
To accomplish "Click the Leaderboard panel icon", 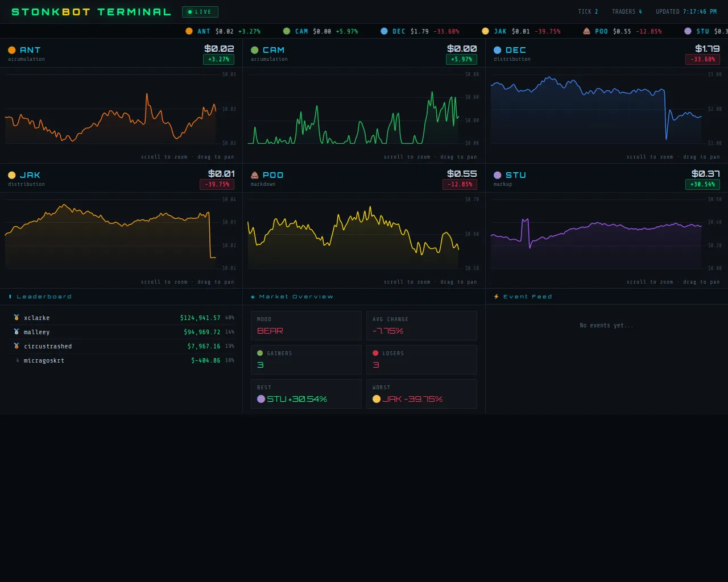I will 10,297.
